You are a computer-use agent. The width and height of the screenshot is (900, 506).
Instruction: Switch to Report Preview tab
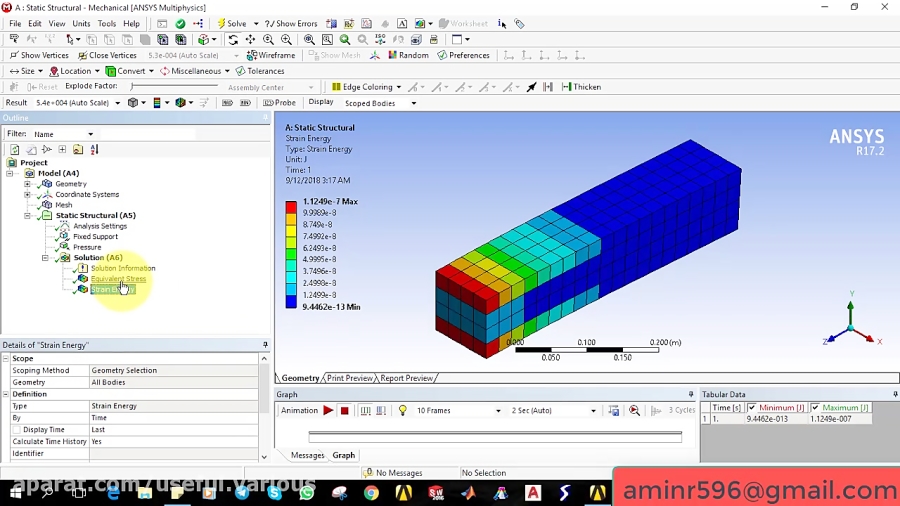click(406, 378)
